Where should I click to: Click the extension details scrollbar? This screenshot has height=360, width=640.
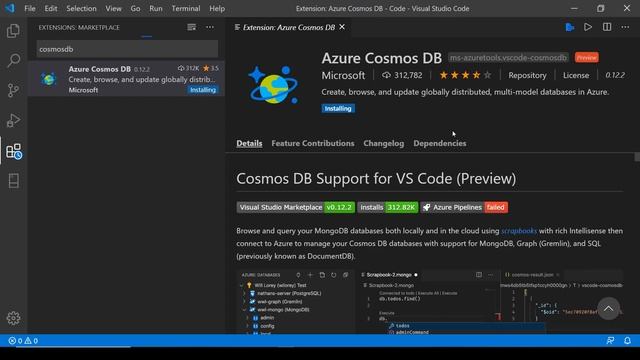pos(637,157)
